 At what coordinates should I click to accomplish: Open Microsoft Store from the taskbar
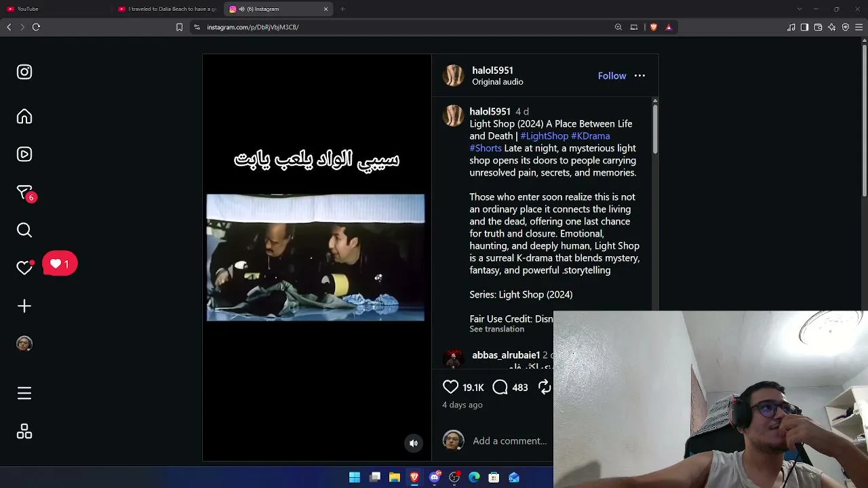click(x=494, y=477)
